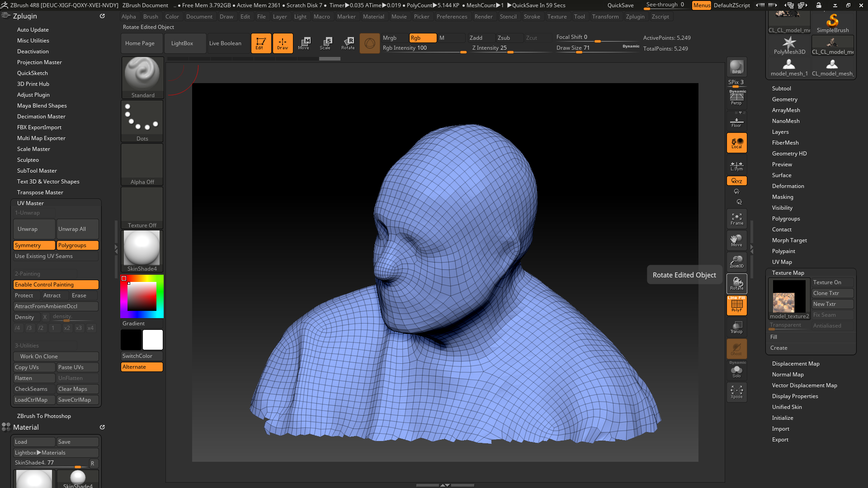This screenshot has width=868, height=488.
Task: Collapse the Texture Map section
Action: tap(788, 273)
